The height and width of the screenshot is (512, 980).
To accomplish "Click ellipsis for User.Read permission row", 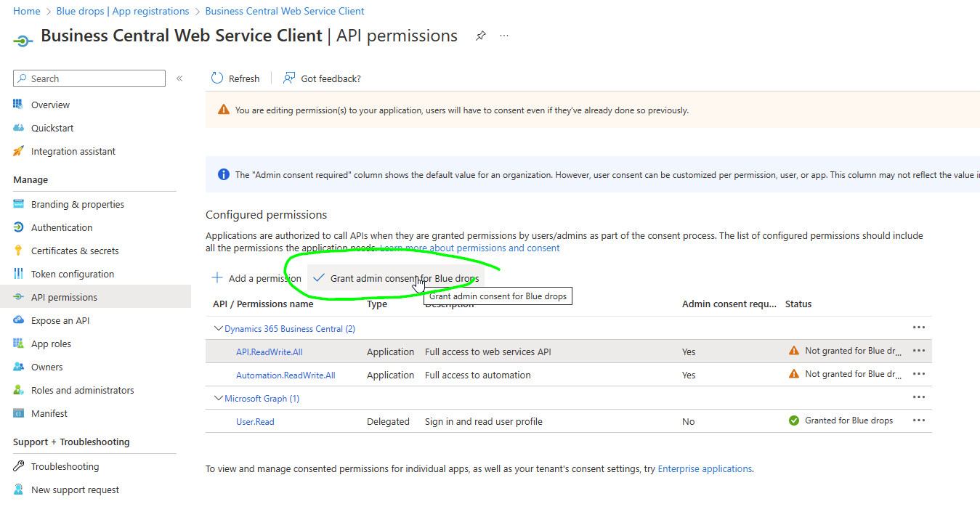I will [x=918, y=420].
